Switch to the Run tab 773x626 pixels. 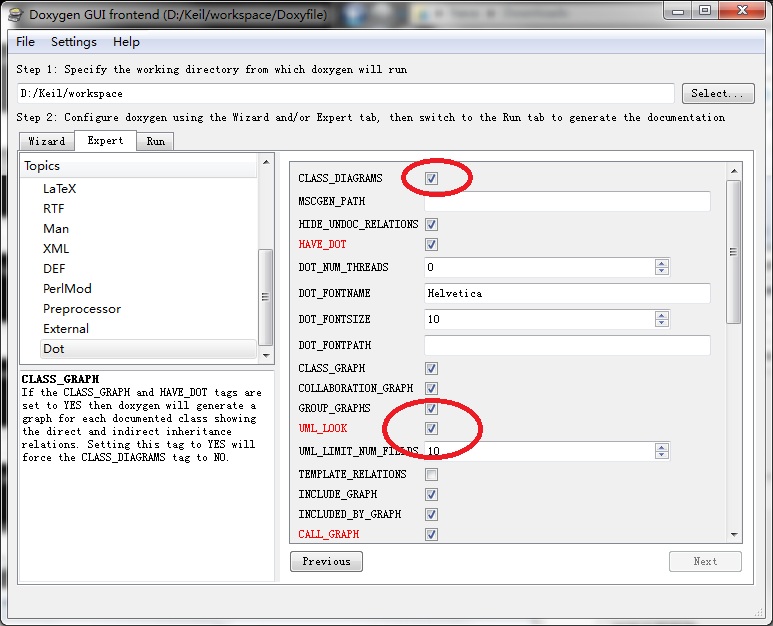pos(155,141)
